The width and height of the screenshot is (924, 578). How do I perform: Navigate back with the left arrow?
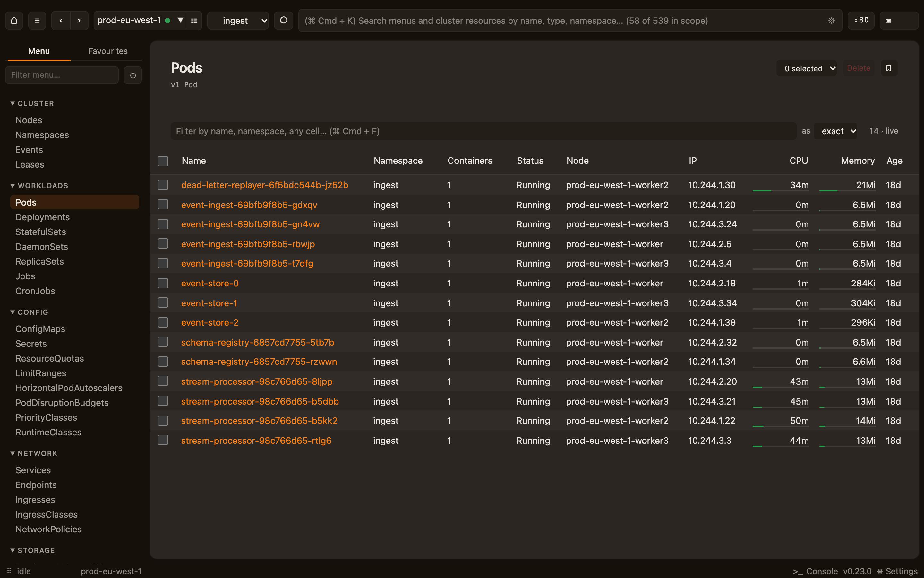click(61, 21)
